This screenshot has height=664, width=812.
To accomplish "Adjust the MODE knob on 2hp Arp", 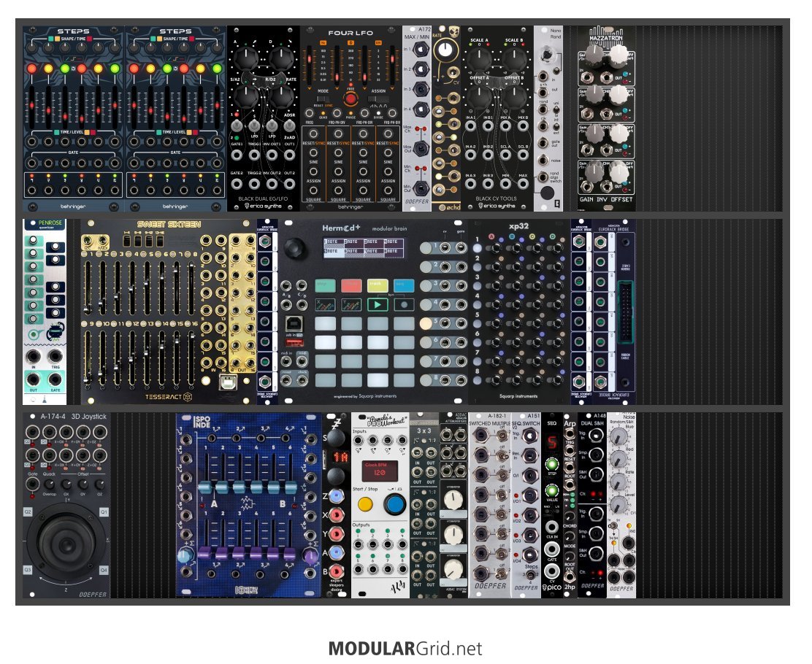I will (569, 537).
